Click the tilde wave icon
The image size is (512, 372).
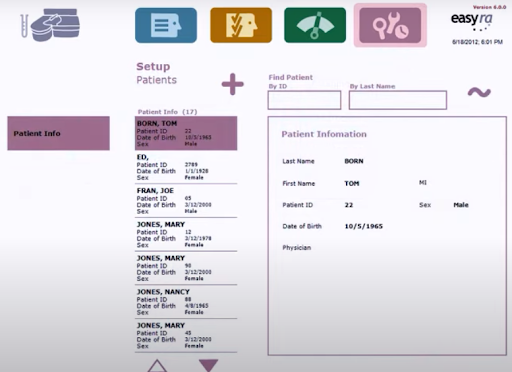click(479, 92)
